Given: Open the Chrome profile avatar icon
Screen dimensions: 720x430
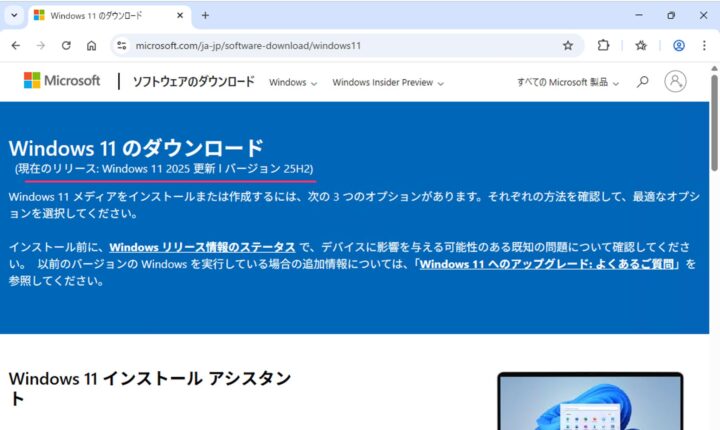Looking at the screenshot, I should pyautogui.click(x=679, y=46).
